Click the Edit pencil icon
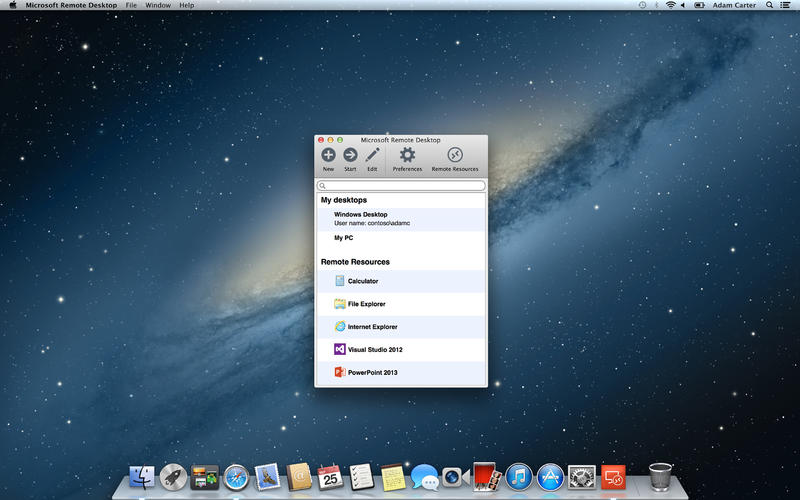 coord(372,155)
